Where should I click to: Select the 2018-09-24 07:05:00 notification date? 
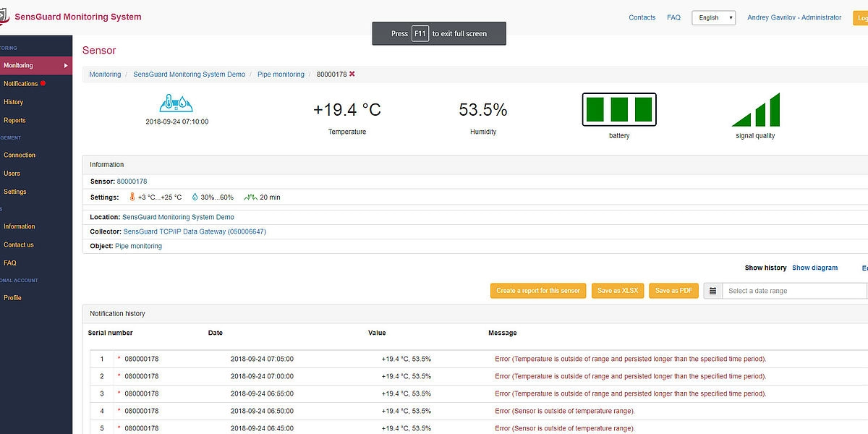[262, 359]
